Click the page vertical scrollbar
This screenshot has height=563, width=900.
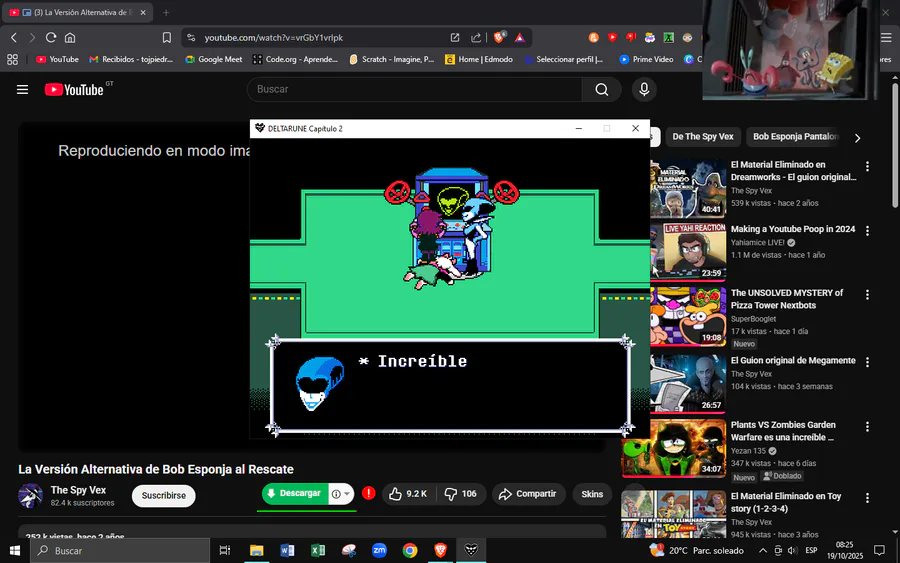pos(895,145)
